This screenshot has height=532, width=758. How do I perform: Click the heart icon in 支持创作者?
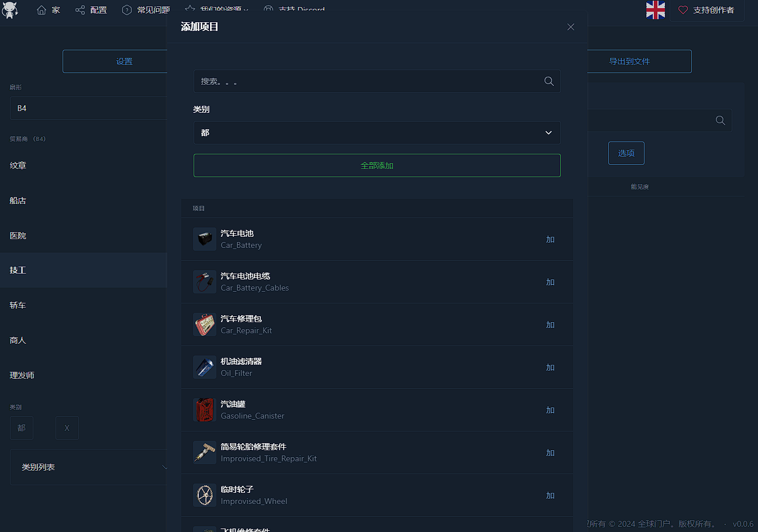(x=683, y=10)
